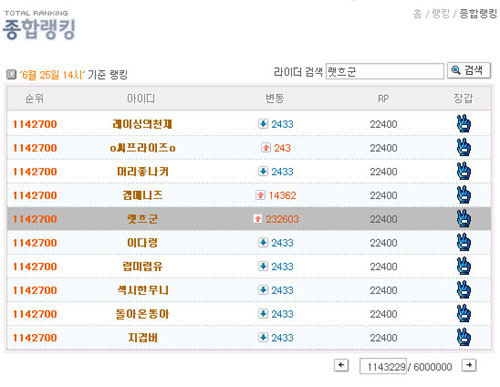Click the total pages text 6000000
The width and height of the screenshot is (500, 387).
[433, 367]
